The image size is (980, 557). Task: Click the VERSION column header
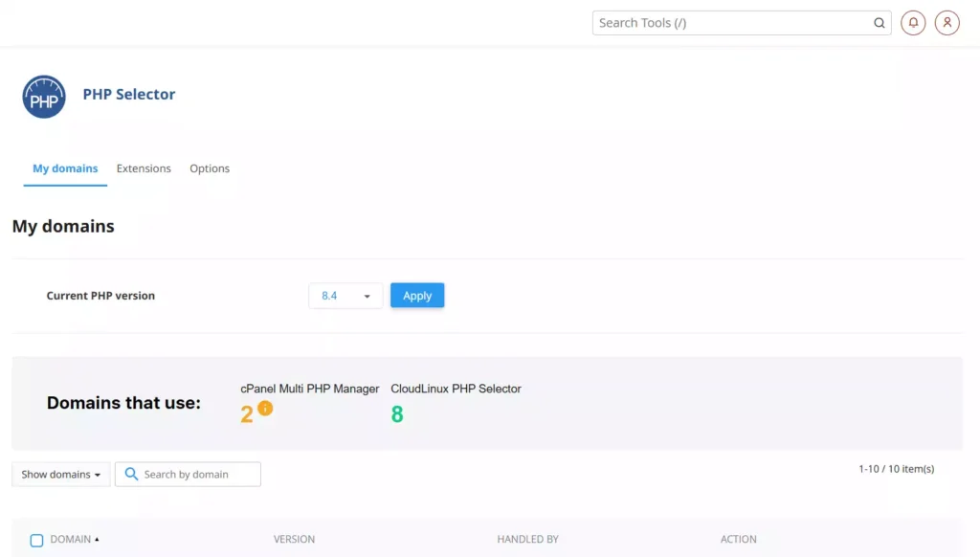(294, 539)
